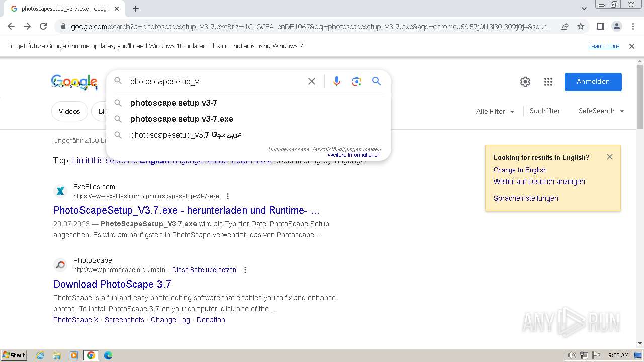The width and height of the screenshot is (644, 362).
Task: Select Change to English
Action: (x=520, y=170)
